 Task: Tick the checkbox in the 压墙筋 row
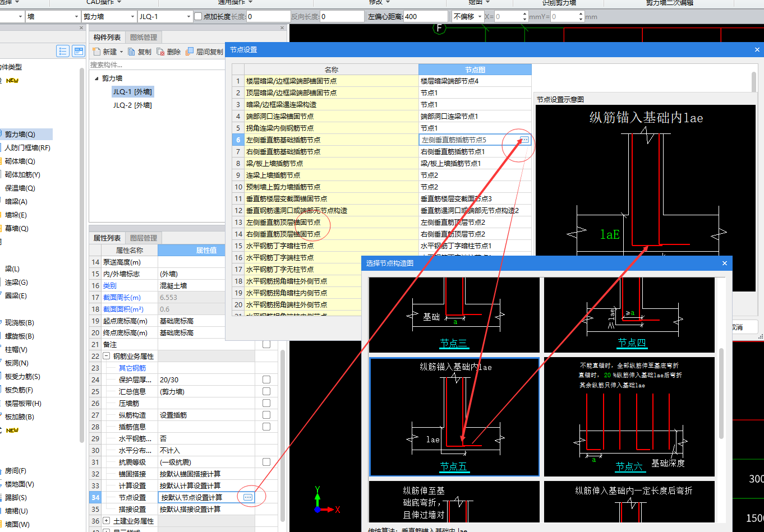[266, 403]
